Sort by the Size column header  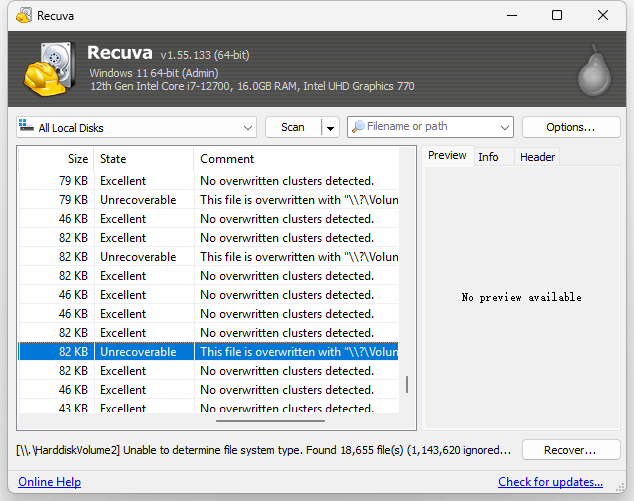57,159
